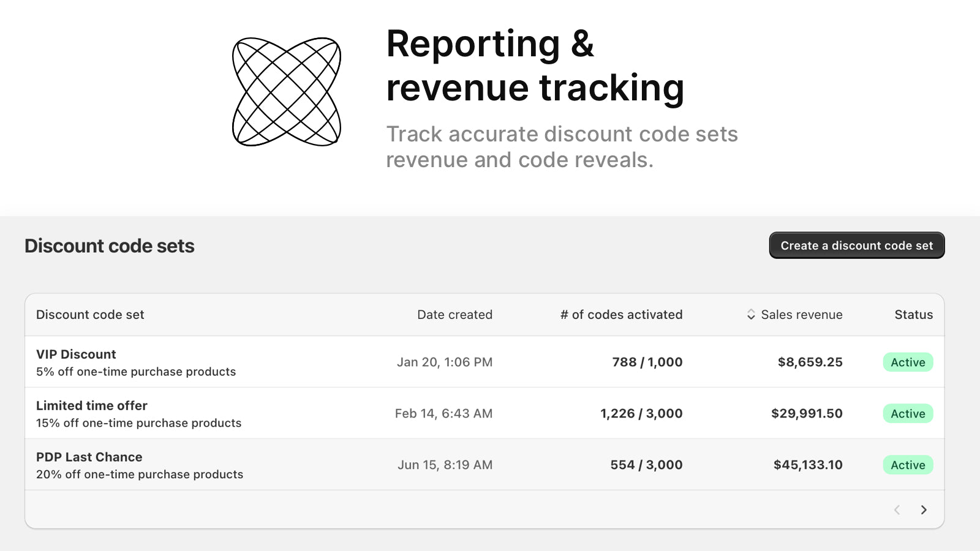The image size is (980, 551).
Task: Click the # of codes activated header
Action: 621,315
